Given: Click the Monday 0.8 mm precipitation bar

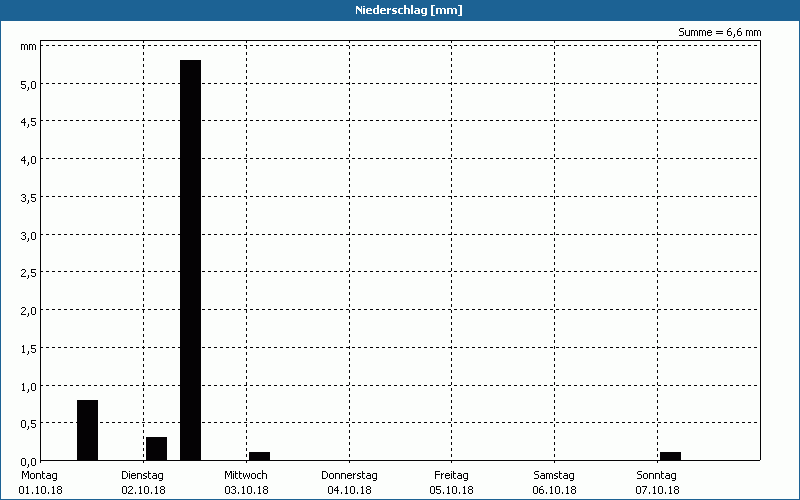Looking at the screenshot, I should (87, 430).
